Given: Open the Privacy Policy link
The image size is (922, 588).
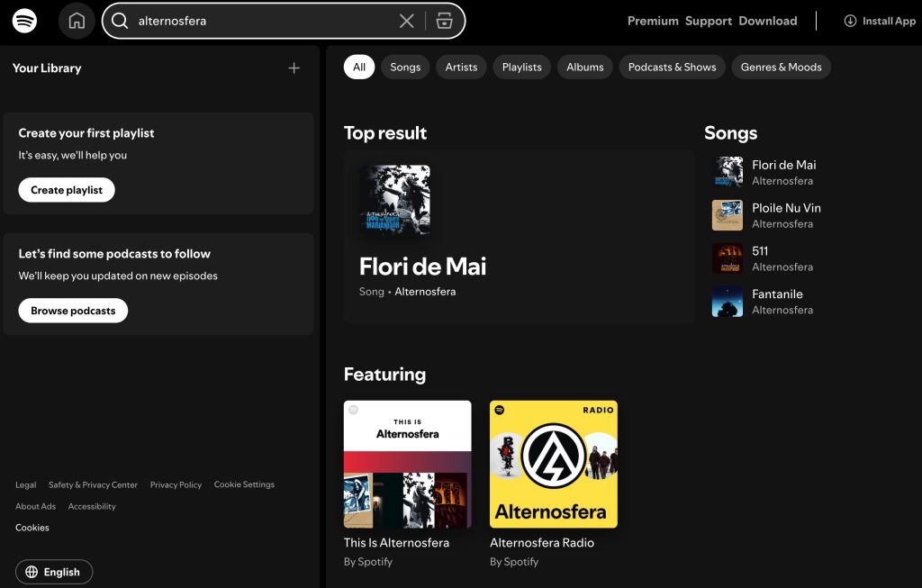Looking at the screenshot, I should click(176, 485).
